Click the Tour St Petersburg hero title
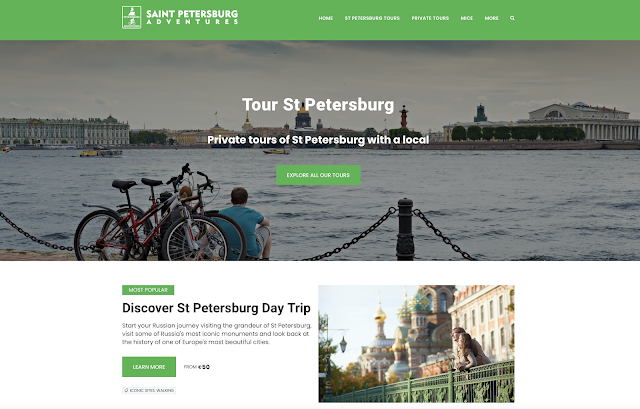This screenshot has height=409, width=640. (318, 104)
